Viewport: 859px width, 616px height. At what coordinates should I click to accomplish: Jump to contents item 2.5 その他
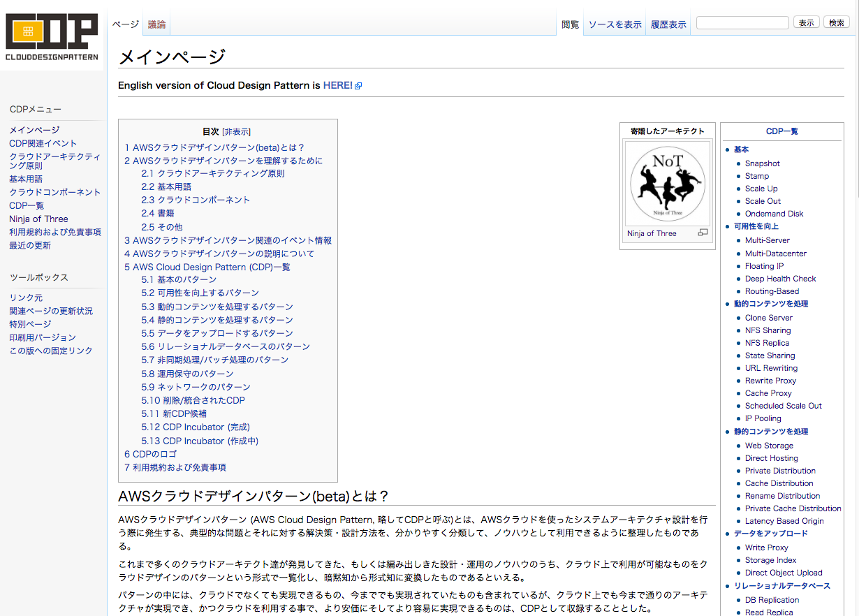tap(162, 227)
